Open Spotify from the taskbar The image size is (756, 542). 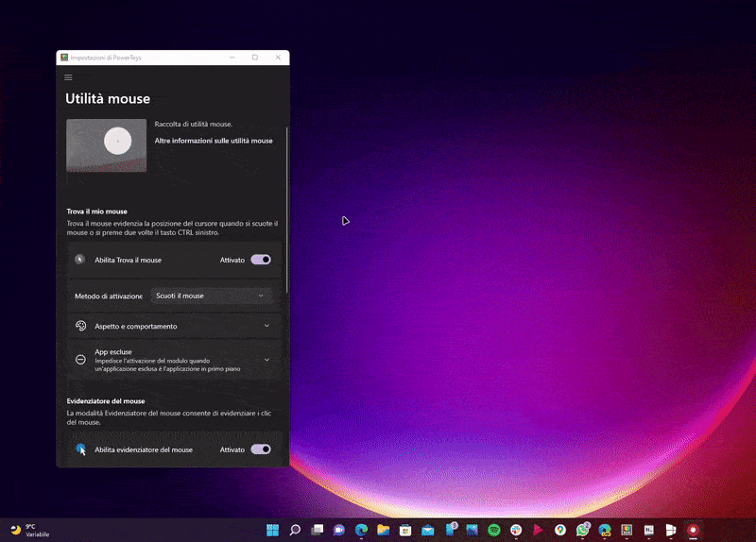click(494, 531)
